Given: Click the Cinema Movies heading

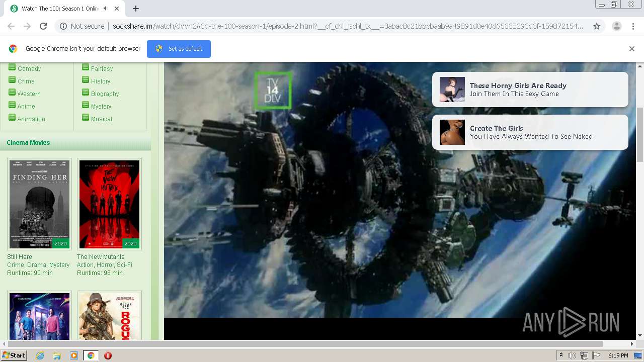Looking at the screenshot, I should pyautogui.click(x=28, y=143).
